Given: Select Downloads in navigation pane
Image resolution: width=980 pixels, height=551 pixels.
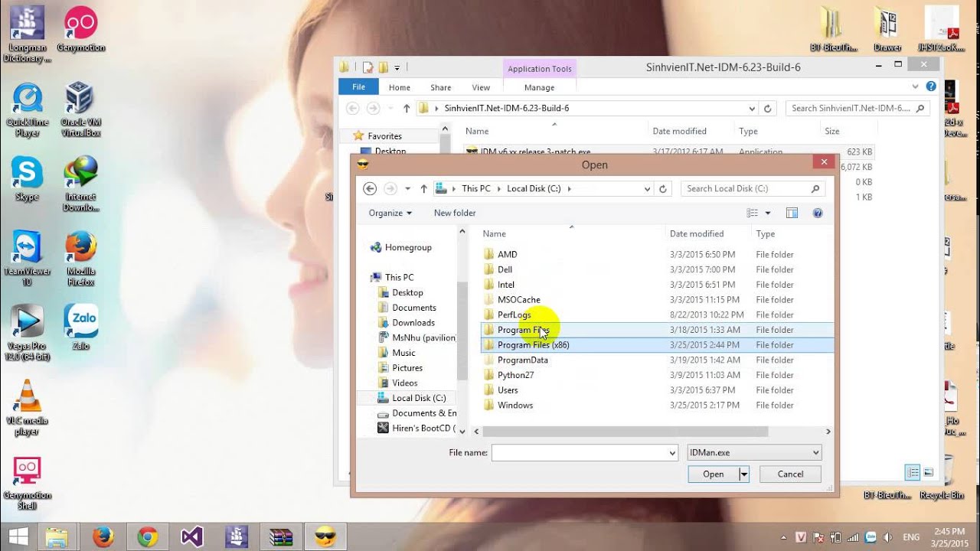Looking at the screenshot, I should point(413,323).
